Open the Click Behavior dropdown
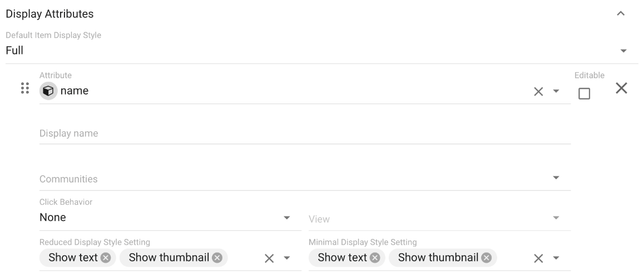The height and width of the screenshot is (276, 644). tap(287, 218)
